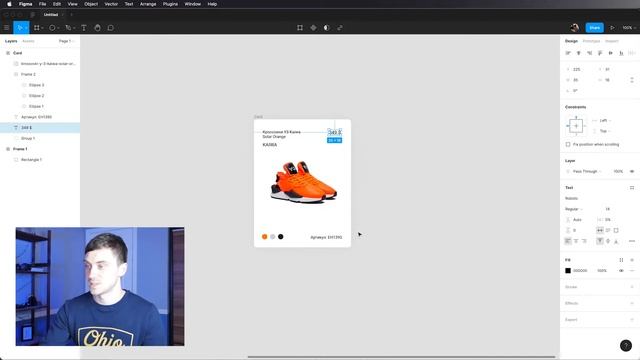Select the Frame 2 layer

pos(40,74)
